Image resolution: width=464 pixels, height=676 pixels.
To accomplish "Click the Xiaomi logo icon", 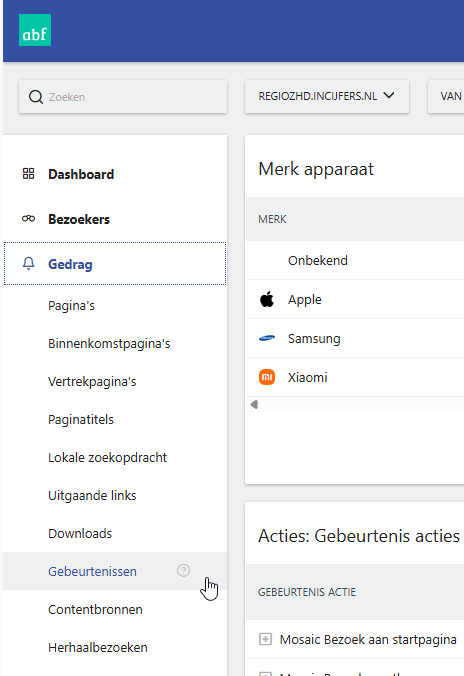I will pyautogui.click(x=267, y=377).
